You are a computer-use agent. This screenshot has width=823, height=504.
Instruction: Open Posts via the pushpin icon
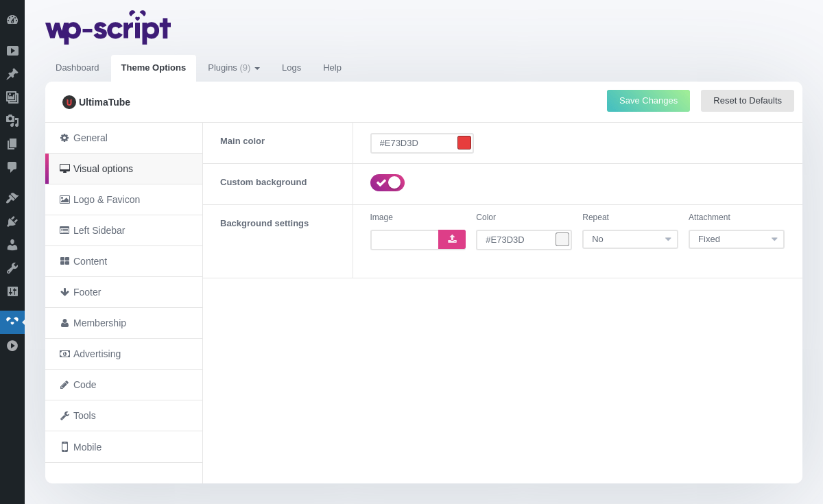[12, 74]
